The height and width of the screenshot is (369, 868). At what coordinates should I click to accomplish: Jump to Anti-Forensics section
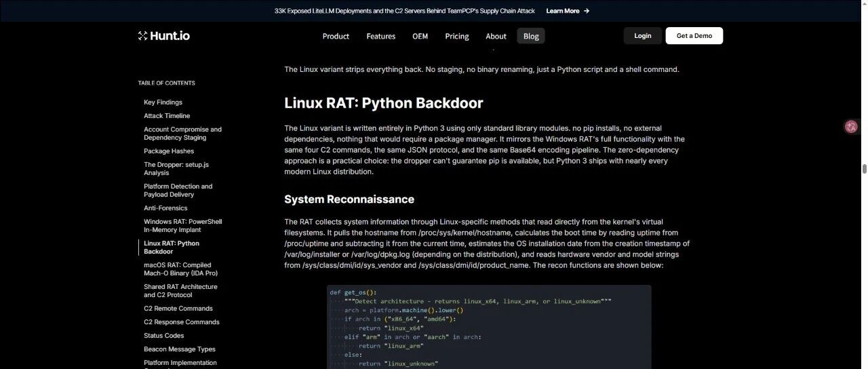pyautogui.click(x=165, y=208)
